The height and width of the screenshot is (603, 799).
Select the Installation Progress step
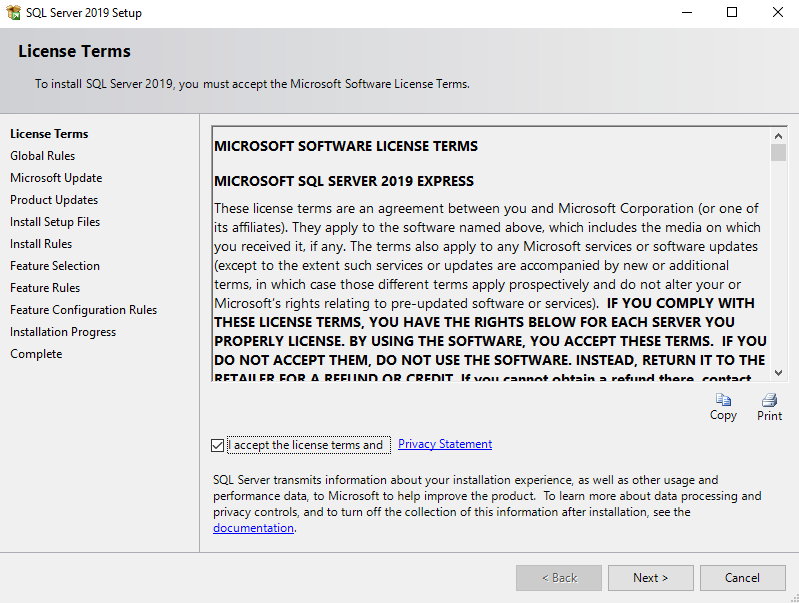[63, 332]
